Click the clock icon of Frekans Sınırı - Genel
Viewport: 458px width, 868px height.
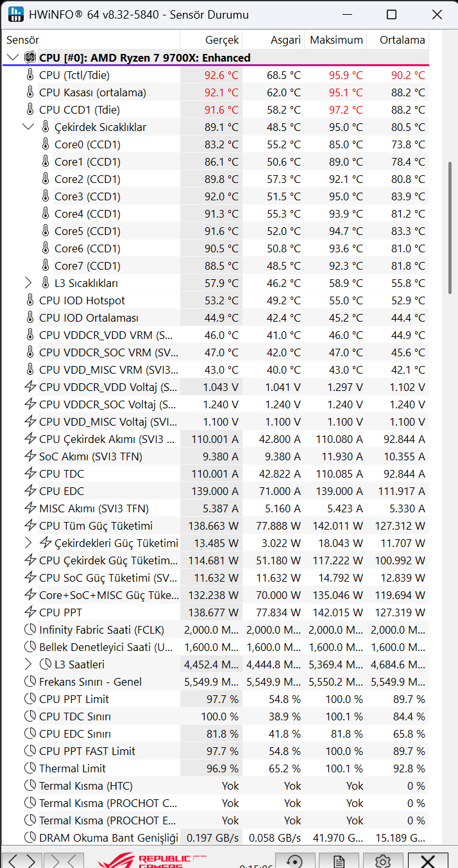pos(30,682)
